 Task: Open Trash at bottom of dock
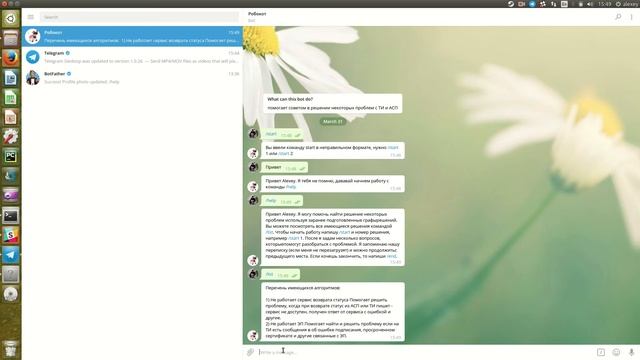point(11,348)
